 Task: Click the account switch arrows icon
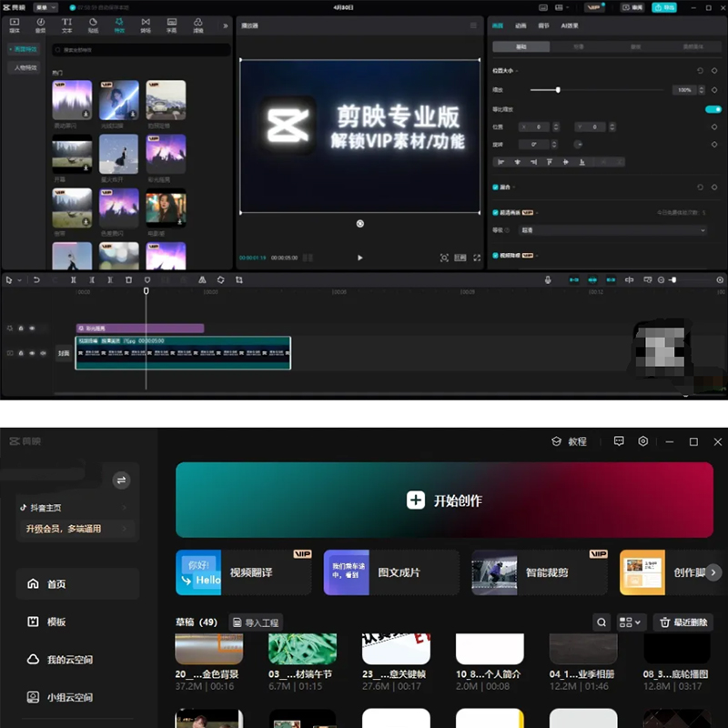pos(121,480)
